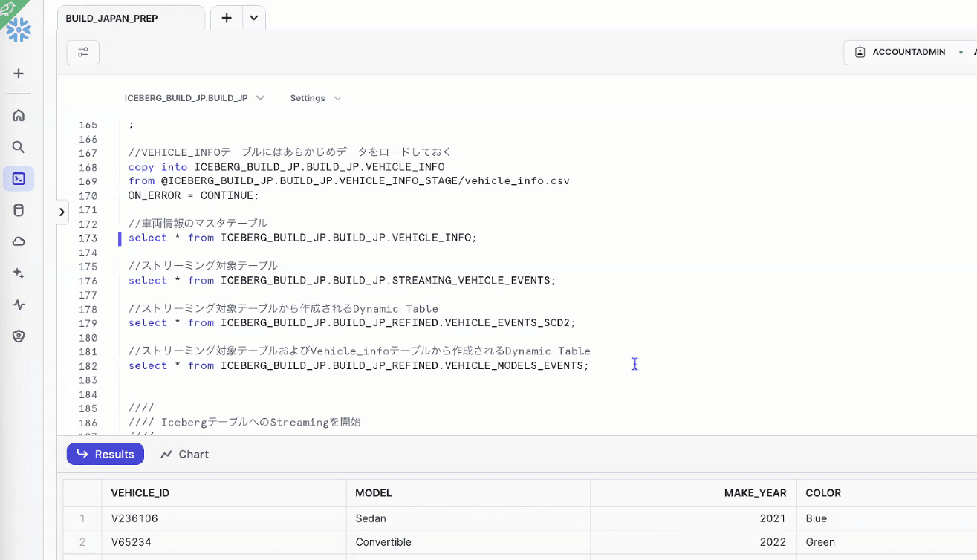Click the VEHICLE_MODELS_EVENTS select line
977x560 pixels.
[358, 365]
